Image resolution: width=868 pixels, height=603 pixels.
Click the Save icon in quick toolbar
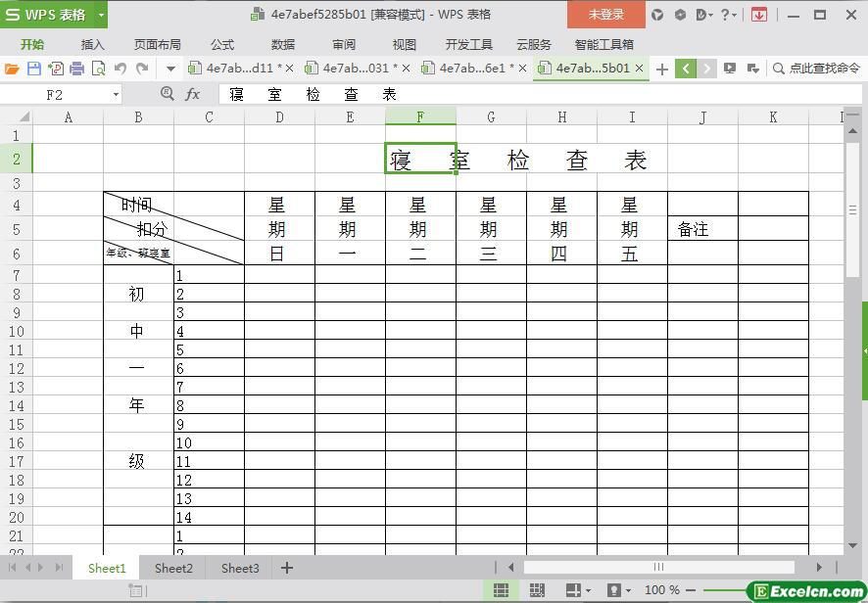pos(34,69)
